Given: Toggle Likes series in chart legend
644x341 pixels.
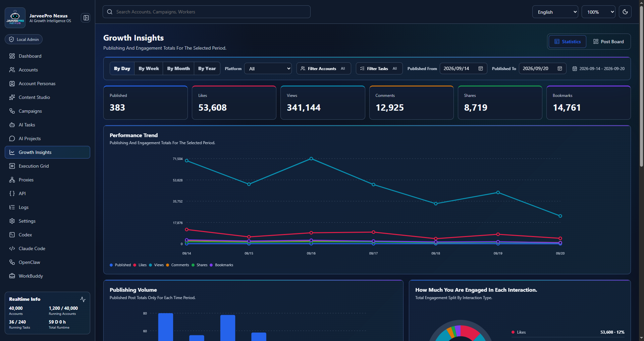Looking at the screenshot, I should coord(140,265).
